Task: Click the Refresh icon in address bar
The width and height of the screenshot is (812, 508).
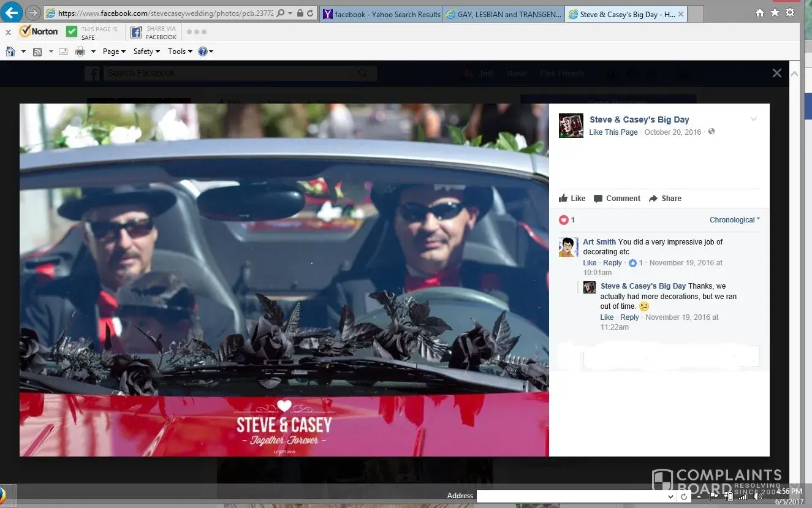Action: point(310,13)
